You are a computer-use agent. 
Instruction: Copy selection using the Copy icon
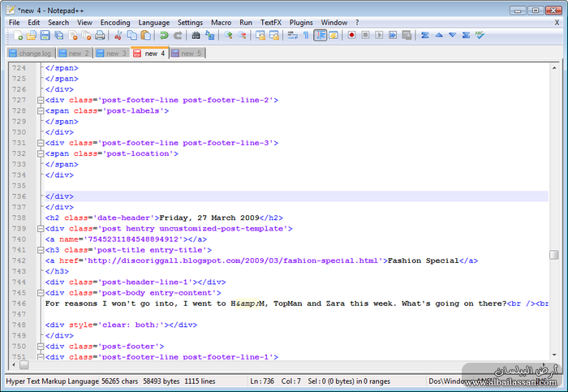tap(131, 35)
